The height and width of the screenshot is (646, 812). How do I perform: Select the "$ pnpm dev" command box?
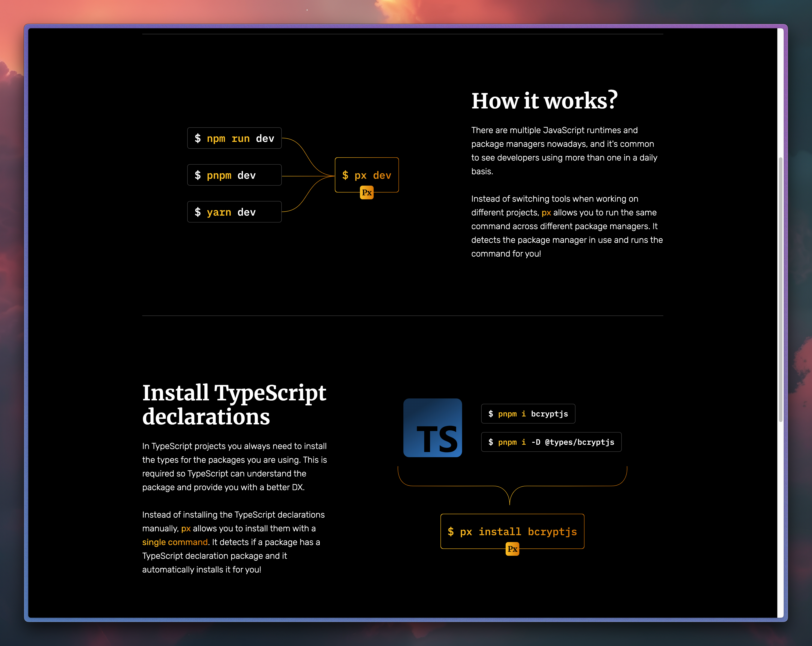pos(234,175)
